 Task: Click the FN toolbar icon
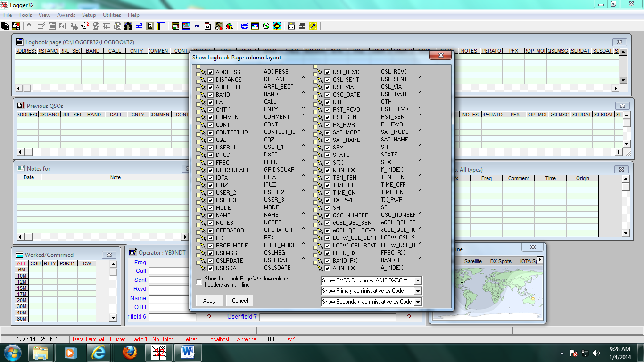pyautogui.click(x=197, y=26)
